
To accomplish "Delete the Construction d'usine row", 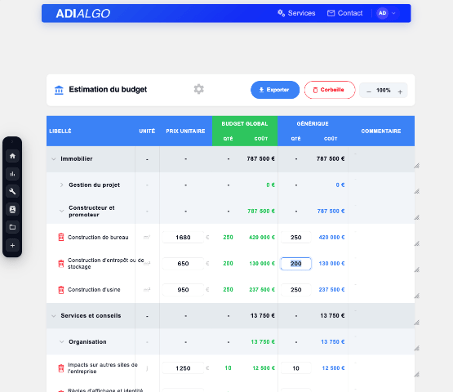I will [x=61, y=290].
